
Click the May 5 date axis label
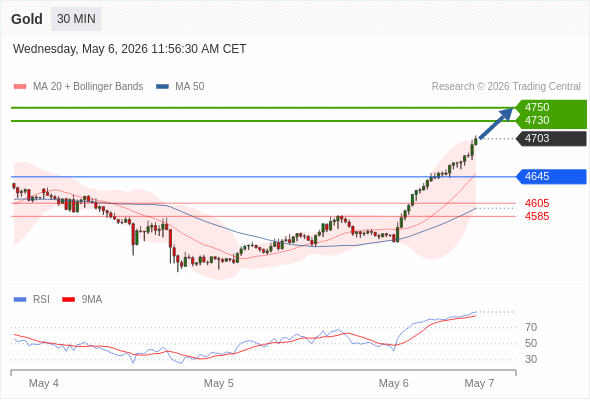point(219,383)
